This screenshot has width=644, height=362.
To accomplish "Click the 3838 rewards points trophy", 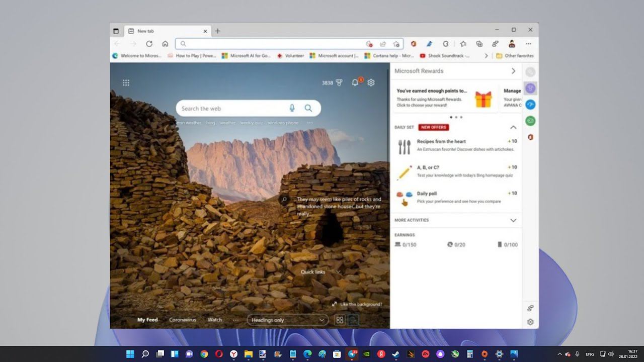I will [333, 83].
